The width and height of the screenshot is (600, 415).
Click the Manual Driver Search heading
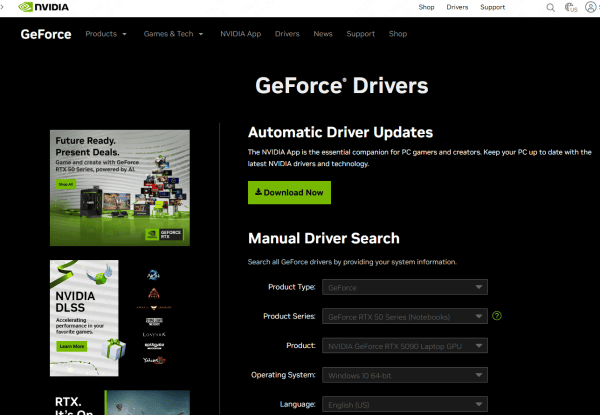tap(324, 238)
